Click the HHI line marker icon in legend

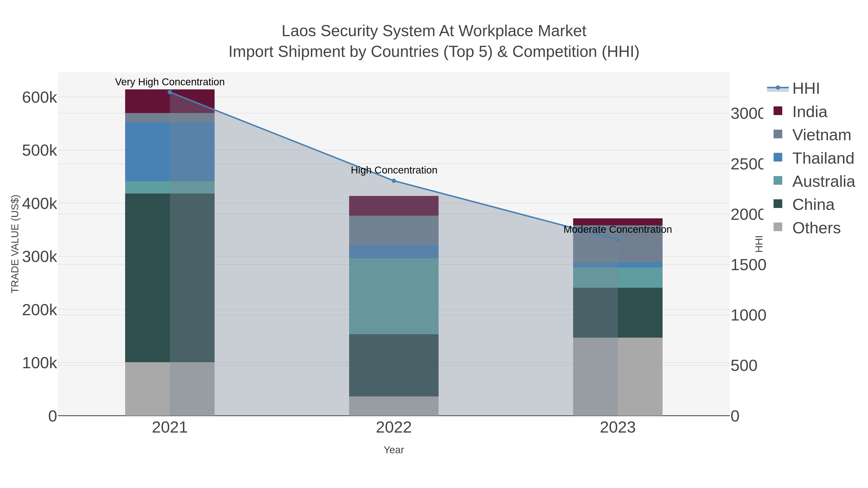778,88
